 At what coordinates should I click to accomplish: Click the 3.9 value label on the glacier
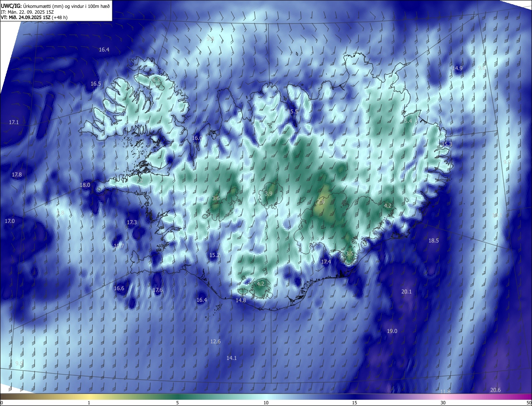coord(268,193)
